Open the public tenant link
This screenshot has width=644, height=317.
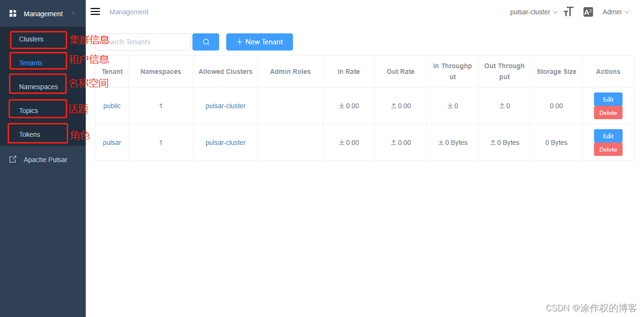click(112, 106)
